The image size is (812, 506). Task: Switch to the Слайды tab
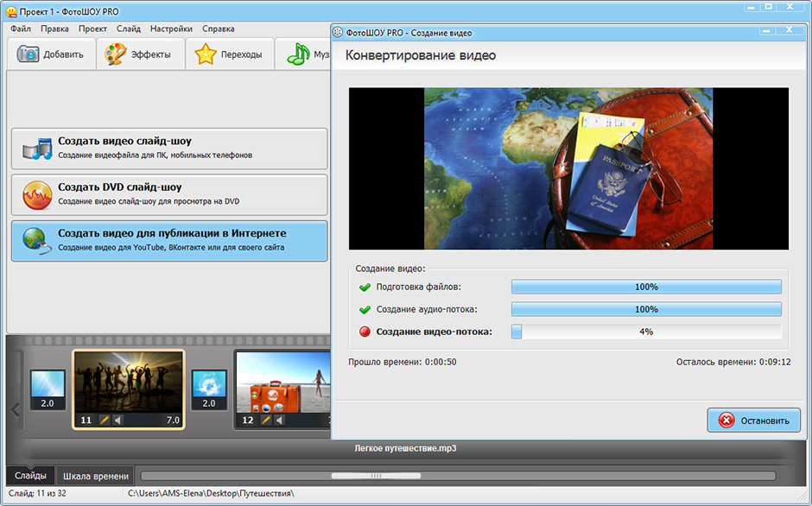(x=30, y=476)
